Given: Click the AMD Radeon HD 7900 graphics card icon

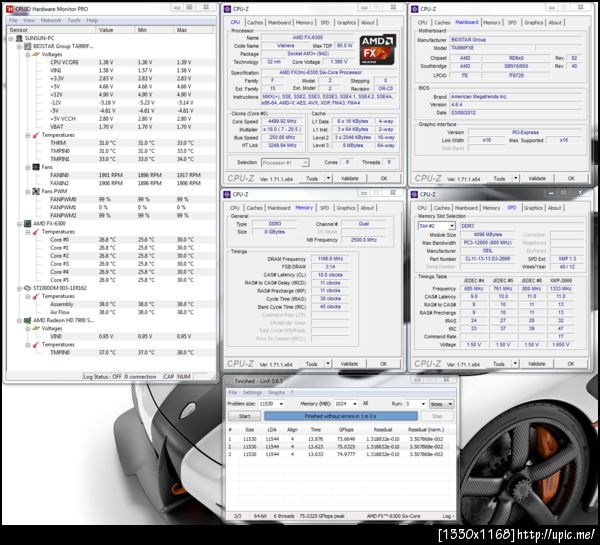Looking at the screenshot, I should point(28,320).
